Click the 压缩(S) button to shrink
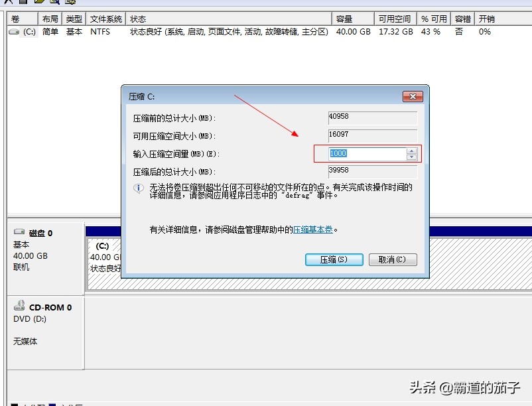The width and height of the screenshot is (532, 406). coord(334,259)
